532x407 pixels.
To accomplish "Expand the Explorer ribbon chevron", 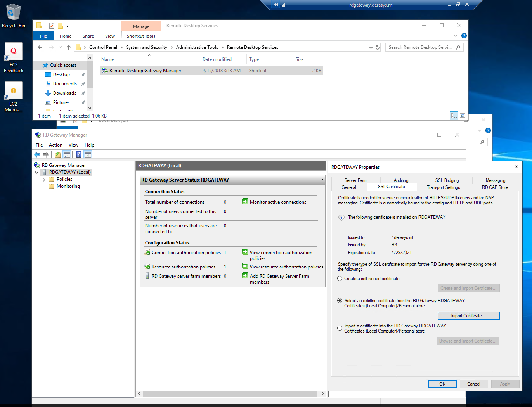I will click(x=456, y=36).
